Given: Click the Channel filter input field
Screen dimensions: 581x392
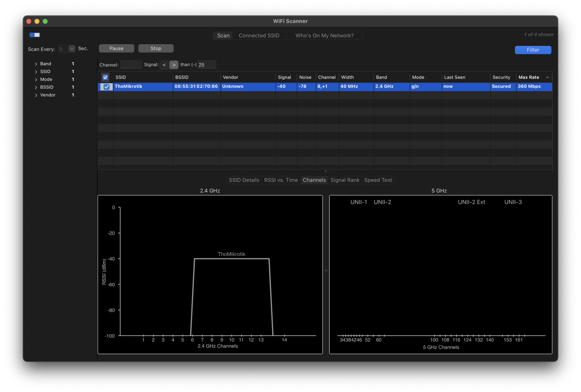Looking at the screenshot, I should tap(131, 64).
